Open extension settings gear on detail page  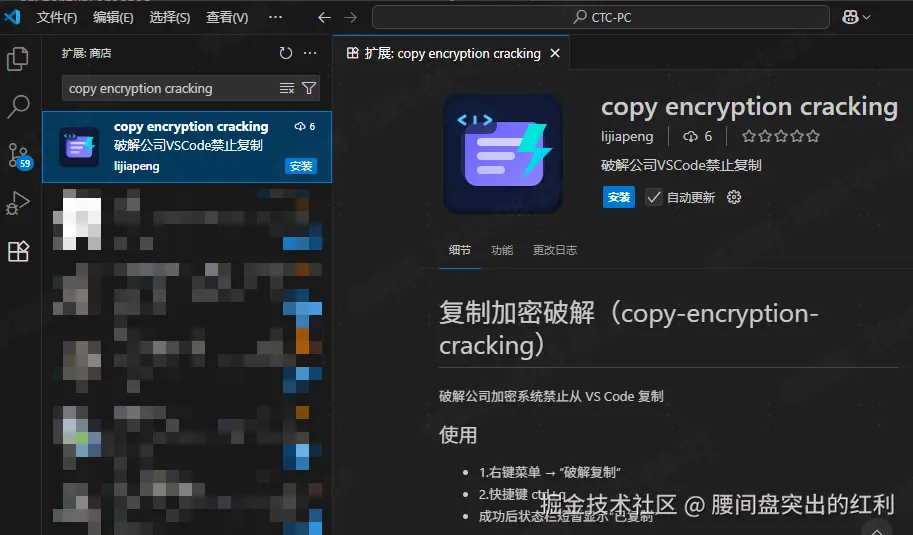[734, 197]
